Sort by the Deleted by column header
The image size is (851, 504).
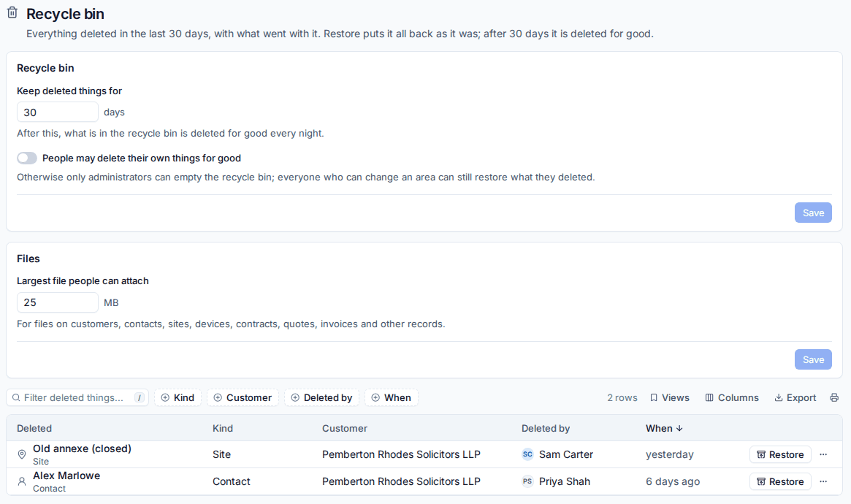[x=546, y=428]
